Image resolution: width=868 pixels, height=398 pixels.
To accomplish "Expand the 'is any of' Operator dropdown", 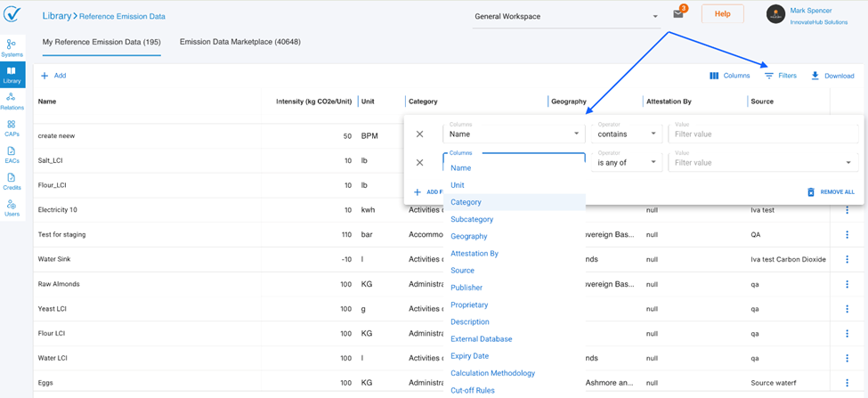I will tap(627, 163).
